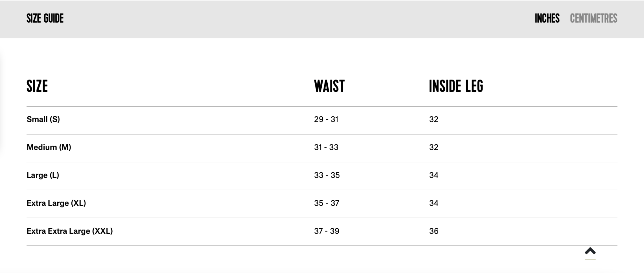Image resolution: width=644 pixels, height=273 pixels.
Task: Click the inside leg value for Large
Action: pos(434,175)
